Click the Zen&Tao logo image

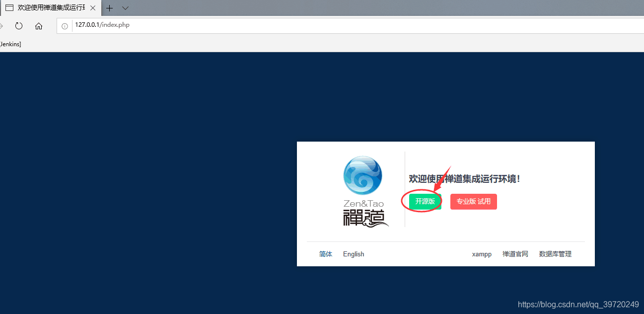pyautogui.click(x=363, y=175)
